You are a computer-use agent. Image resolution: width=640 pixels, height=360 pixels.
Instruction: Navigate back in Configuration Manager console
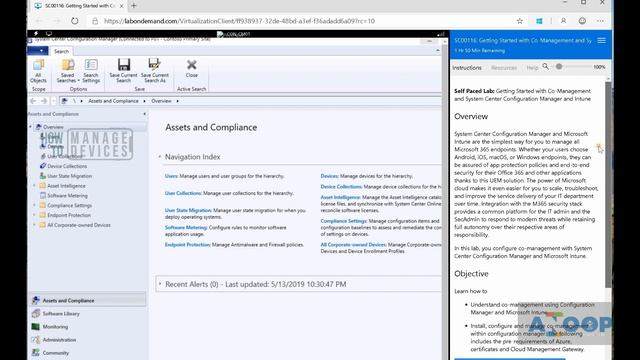point(33,101)
